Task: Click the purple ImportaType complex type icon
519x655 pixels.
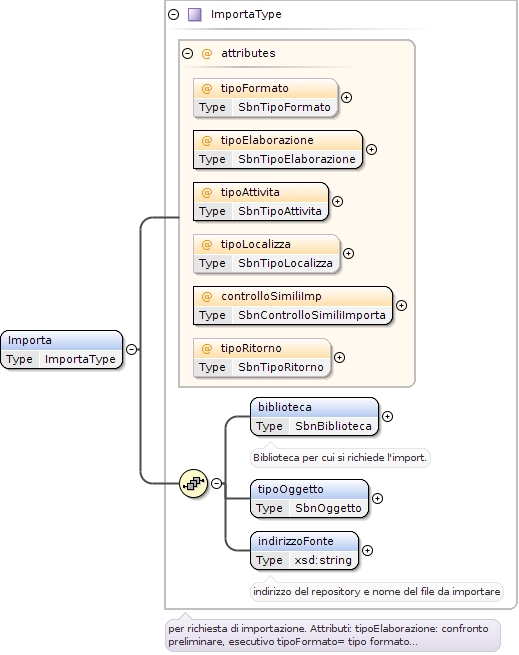Action: [195, 15]
